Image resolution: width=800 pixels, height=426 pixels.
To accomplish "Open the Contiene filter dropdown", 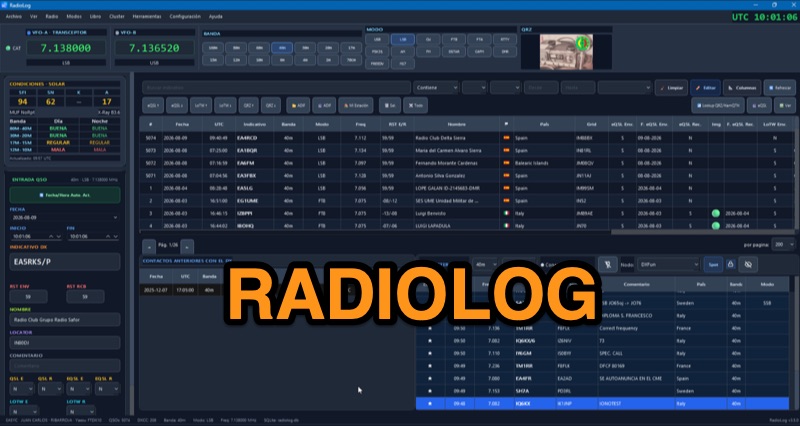I will click(x=436, y=88).
